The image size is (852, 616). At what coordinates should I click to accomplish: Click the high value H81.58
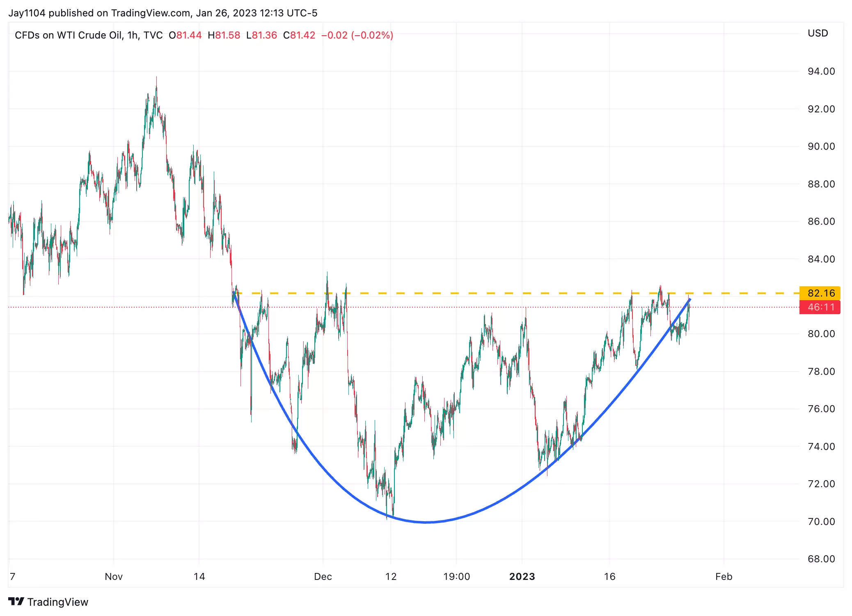coord(224,35)
